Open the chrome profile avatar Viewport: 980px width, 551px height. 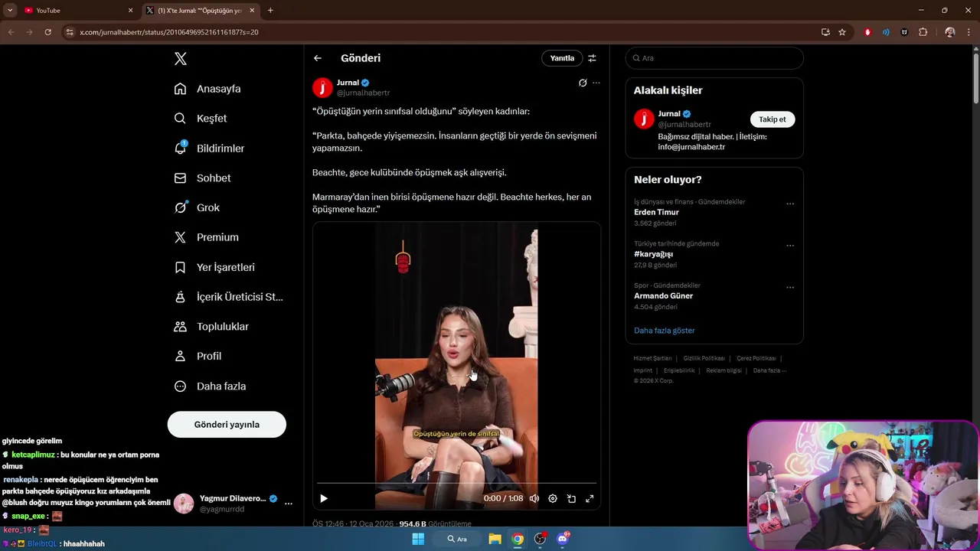pyautogui.click(x=950, y=32)
